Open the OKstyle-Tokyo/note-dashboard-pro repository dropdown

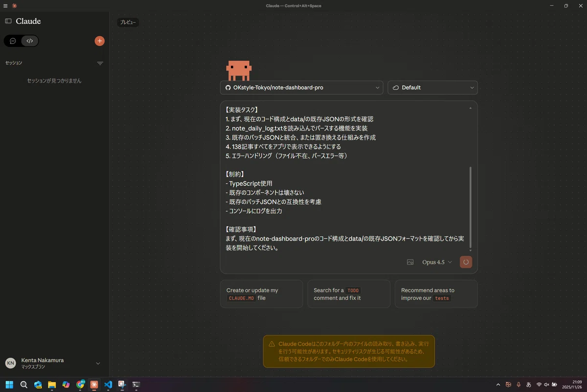tap(301, 87)
